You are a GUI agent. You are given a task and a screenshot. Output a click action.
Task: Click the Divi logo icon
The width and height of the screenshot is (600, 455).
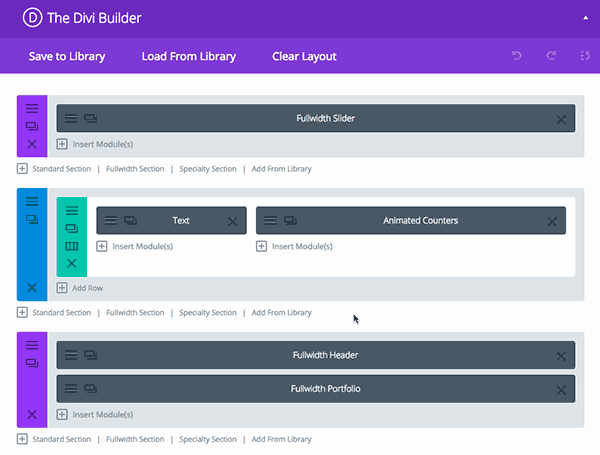coord(32,18)
